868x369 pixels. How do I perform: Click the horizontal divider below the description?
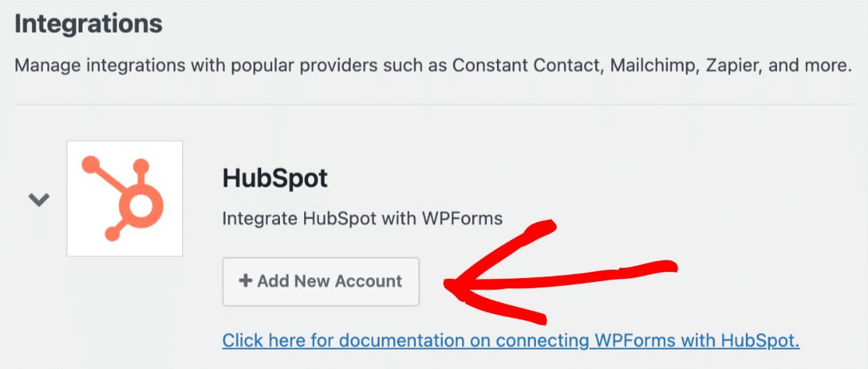434,105
